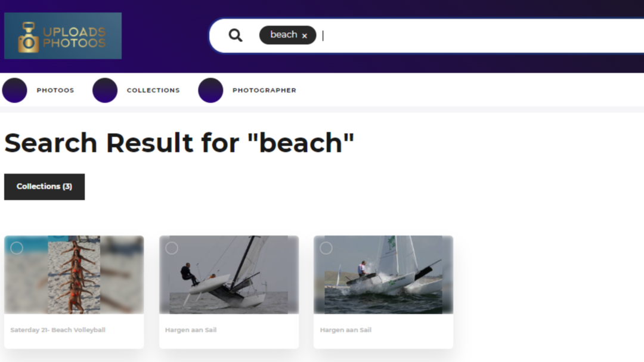644x362 pixels.
Task: Select the Beach Volleyball collection circle
Action: click(x=17, y=247)
